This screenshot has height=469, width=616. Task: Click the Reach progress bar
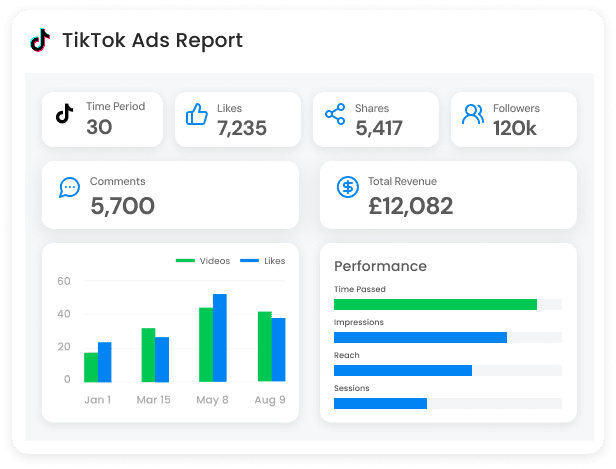click(448, 370)
